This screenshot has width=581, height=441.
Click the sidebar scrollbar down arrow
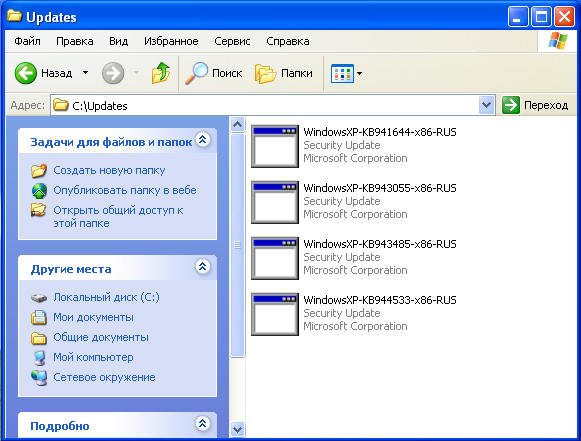237,430
